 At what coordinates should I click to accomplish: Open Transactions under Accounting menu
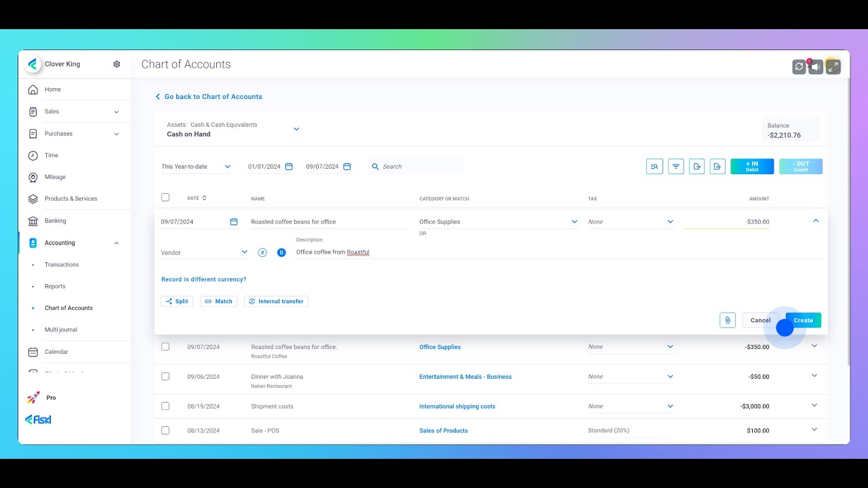[x=62, y=264]
